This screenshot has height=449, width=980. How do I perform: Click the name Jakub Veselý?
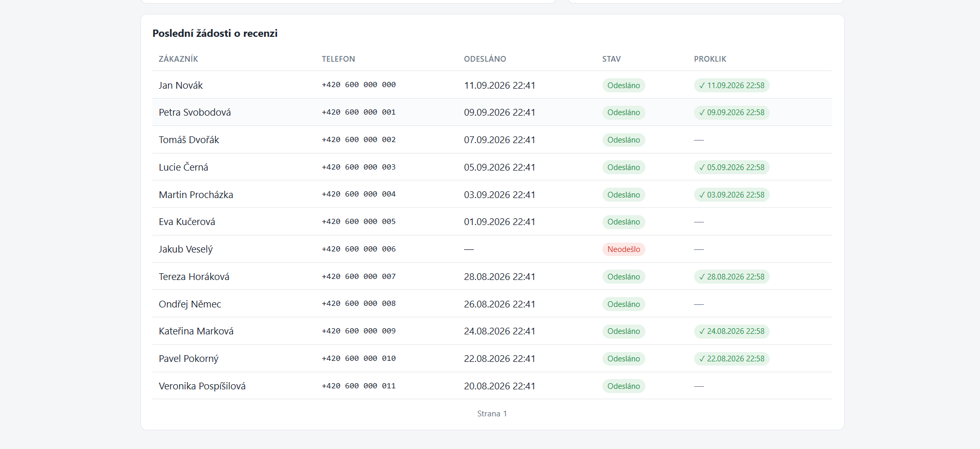click(x=186, y=249)
